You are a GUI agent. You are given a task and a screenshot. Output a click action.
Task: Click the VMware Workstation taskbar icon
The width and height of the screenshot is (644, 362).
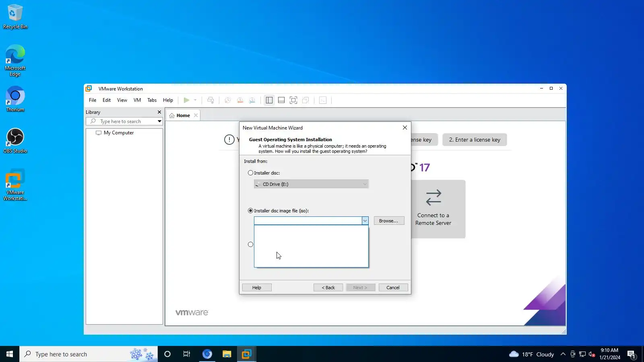click(x=246, y=354)
